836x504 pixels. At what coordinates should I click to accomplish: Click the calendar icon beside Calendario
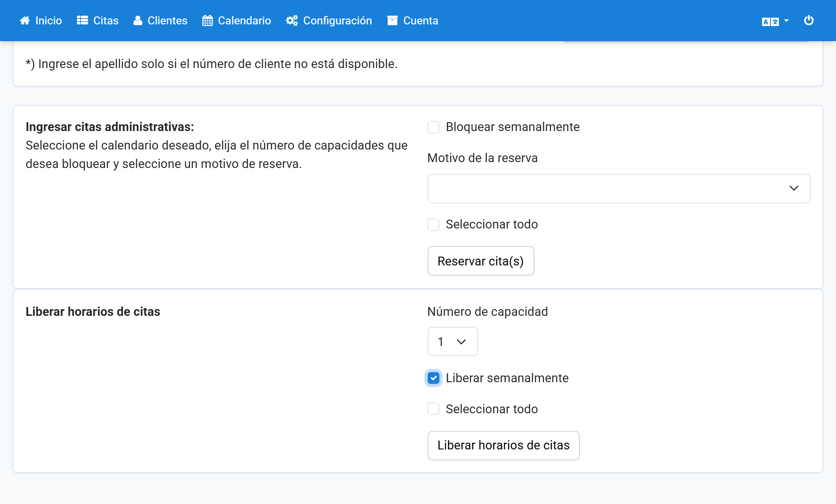click(208, 21)
